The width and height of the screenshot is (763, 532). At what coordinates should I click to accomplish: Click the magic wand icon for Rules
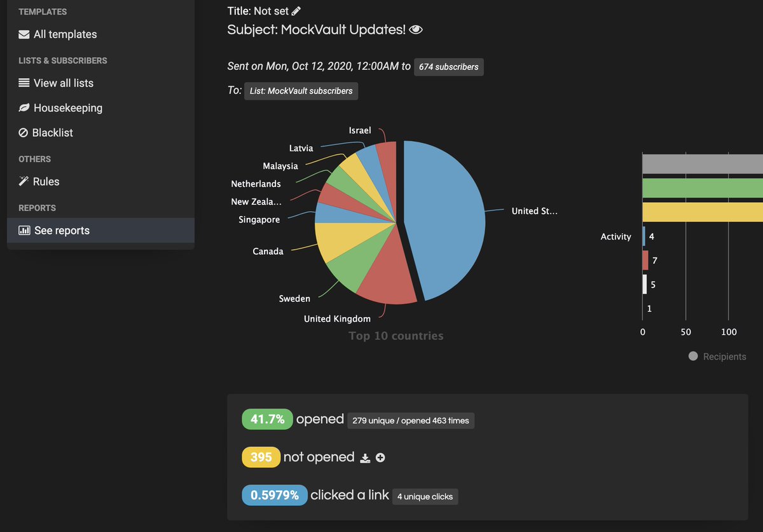coord(24,182)
